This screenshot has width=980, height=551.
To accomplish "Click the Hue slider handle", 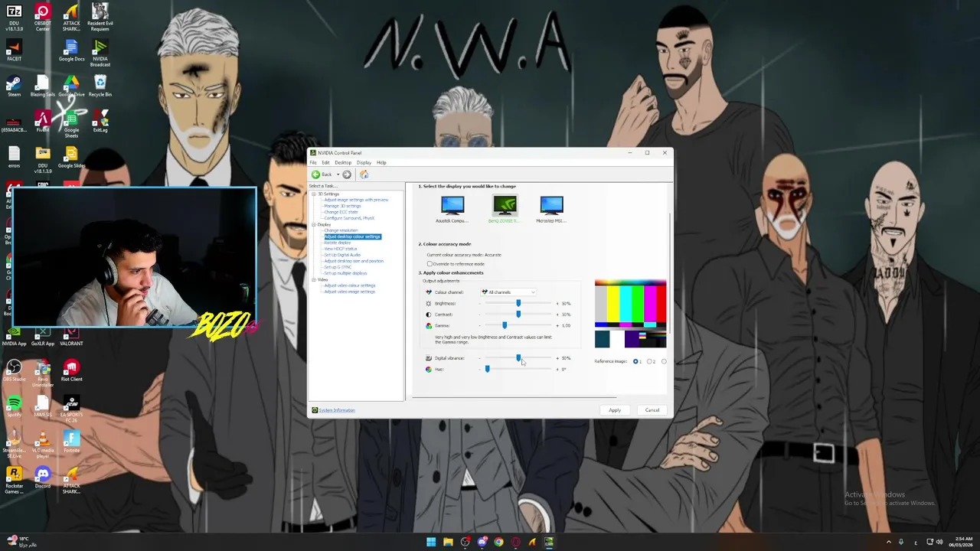I will click(487, 369).
